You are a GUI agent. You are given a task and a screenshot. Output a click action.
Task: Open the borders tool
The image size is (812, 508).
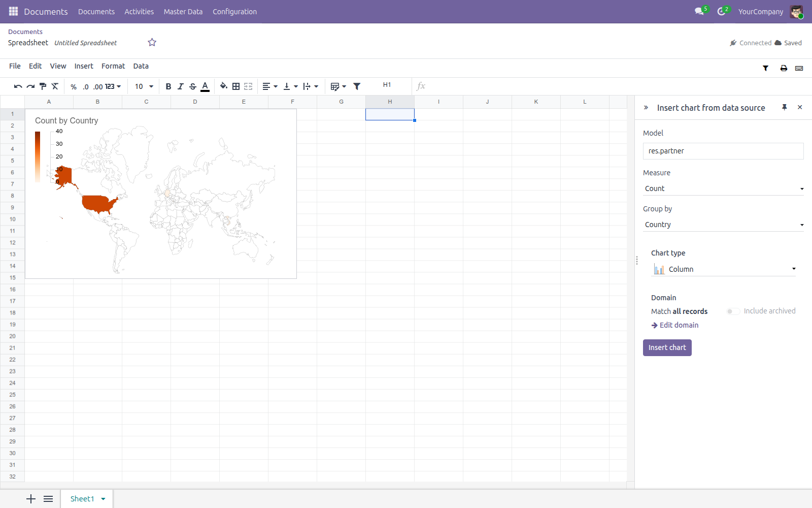point(236,86)
